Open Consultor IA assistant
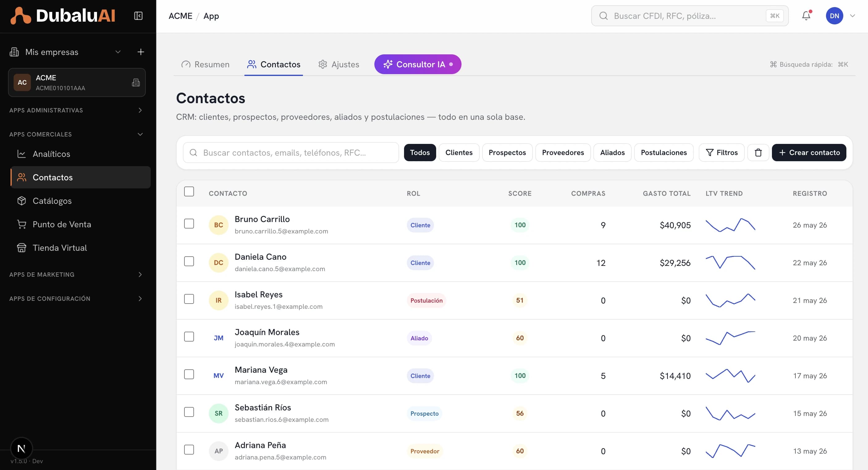This screenshot has width=868, height=470. pyautogui.click(x=418, y=64)
